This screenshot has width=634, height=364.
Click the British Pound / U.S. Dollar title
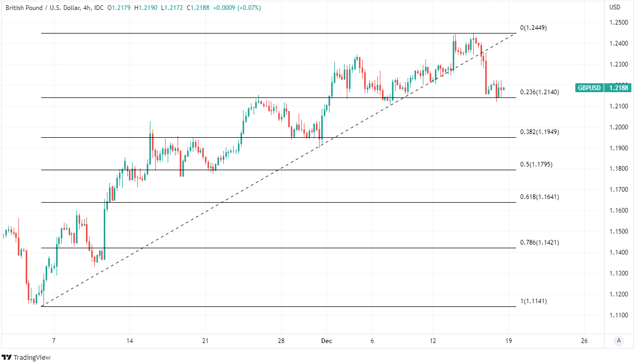[43, 8]
